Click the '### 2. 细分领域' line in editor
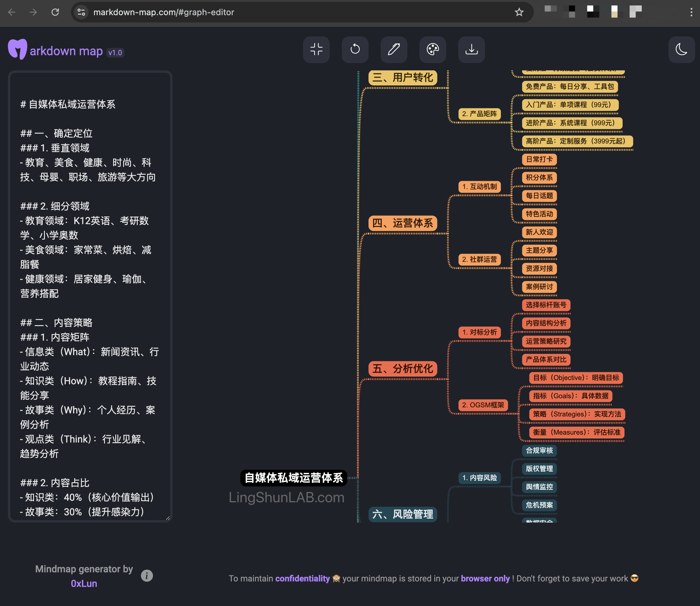This screenshot has width=700, height=606. click(55, 206)
